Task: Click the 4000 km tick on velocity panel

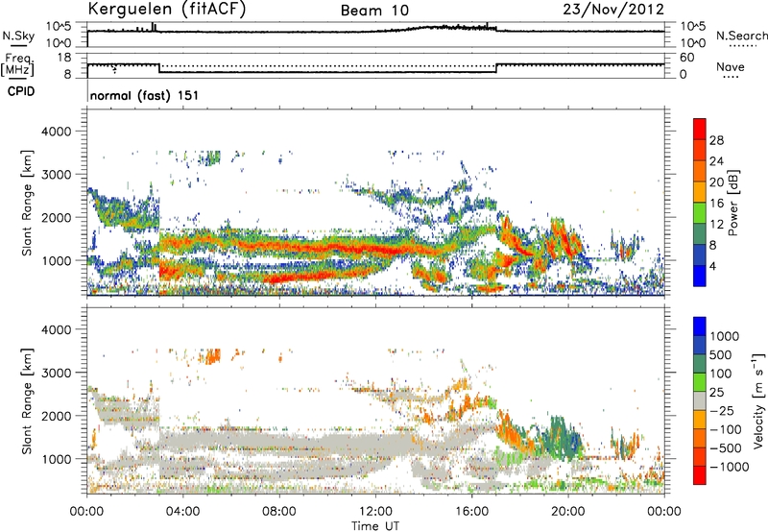Action: click(56, 329)
